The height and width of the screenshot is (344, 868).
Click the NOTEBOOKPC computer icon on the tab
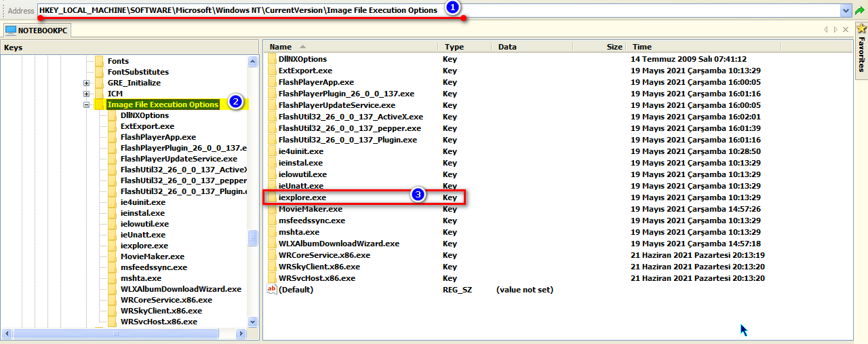click(11, 31)
